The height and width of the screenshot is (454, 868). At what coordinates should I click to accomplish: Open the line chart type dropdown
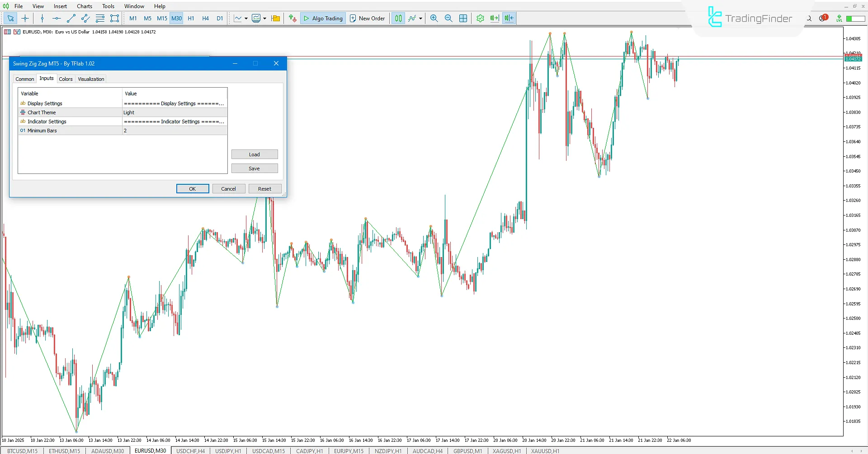click(x=246, y=19)
